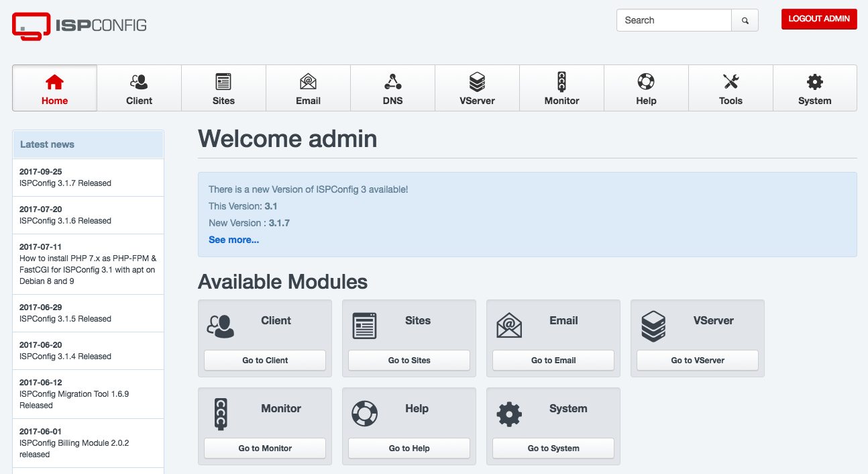Open the ISPConfig 3.1.7 Released news item
The height and width of the screenshot is (474, 868).
pos(88,177)
